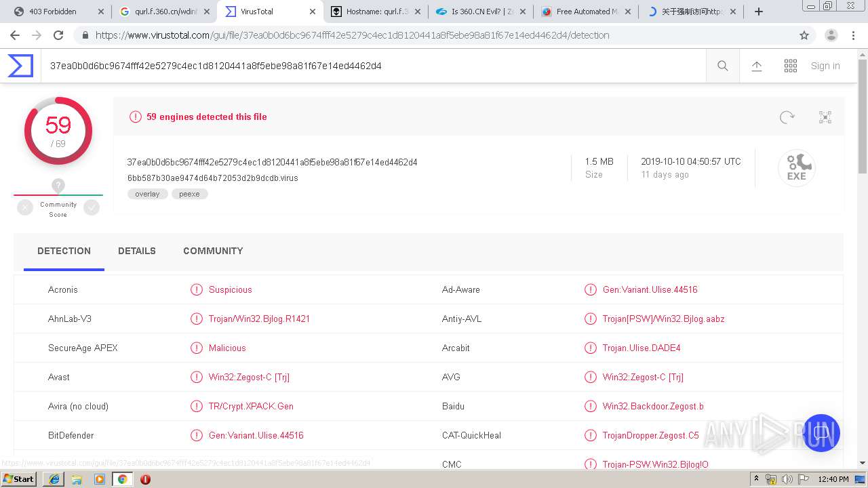Viewport: 868px width, 488px height.
Task: Click Trojan.Ulise.DADE4 result
Action: tap(642, 348)
